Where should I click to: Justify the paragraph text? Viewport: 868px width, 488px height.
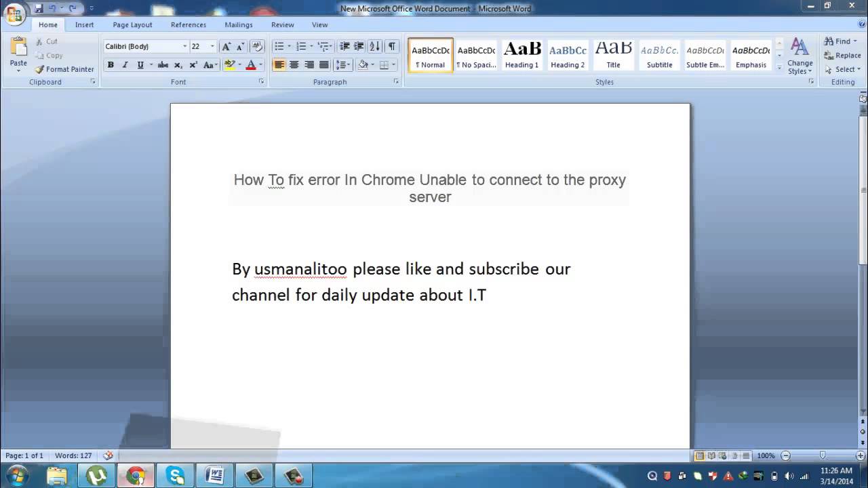pyautogui.click(x=324, y=65)
